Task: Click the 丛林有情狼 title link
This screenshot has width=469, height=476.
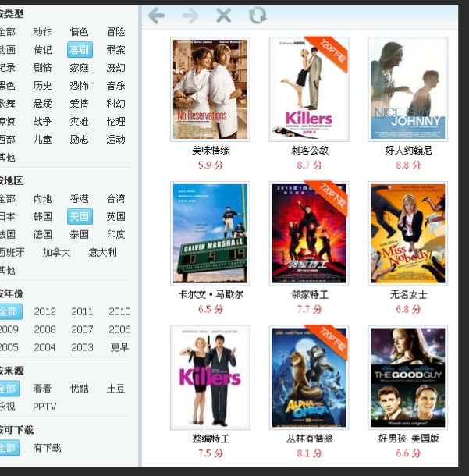Action: (x=310, y=439)
